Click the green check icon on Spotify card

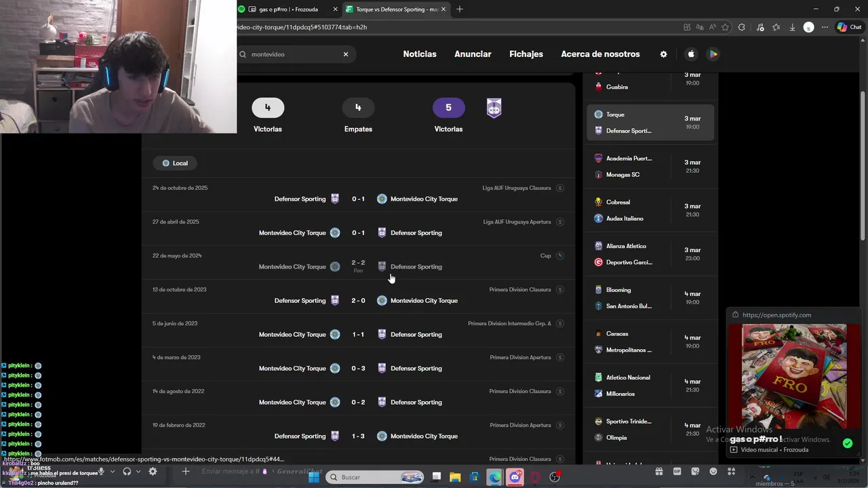pos(848,443)
